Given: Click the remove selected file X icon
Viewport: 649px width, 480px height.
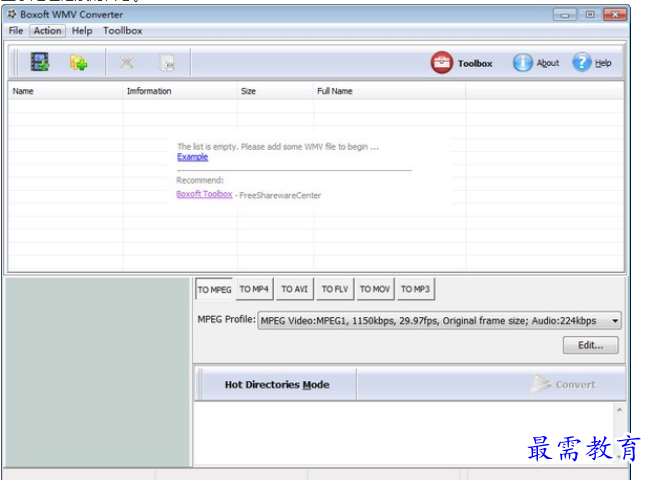Looking at the screenshot, I should tap(127, 62).
